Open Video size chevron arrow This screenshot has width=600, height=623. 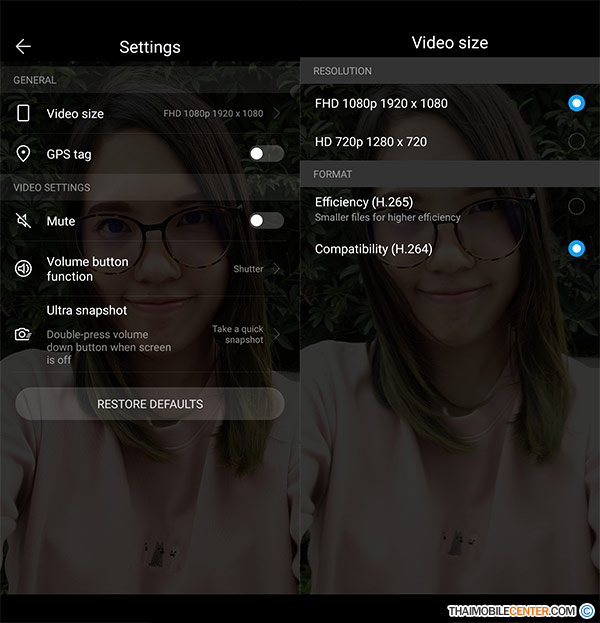coord(277,114)
